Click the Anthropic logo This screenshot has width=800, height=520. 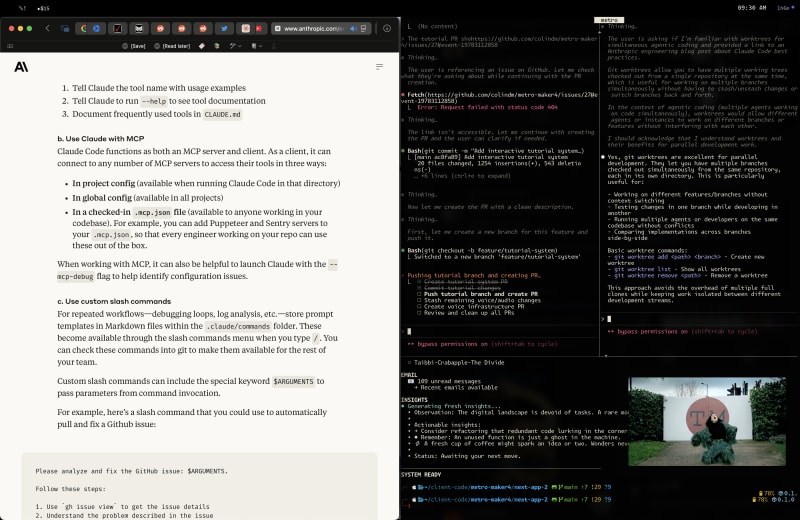coord(21,67)
